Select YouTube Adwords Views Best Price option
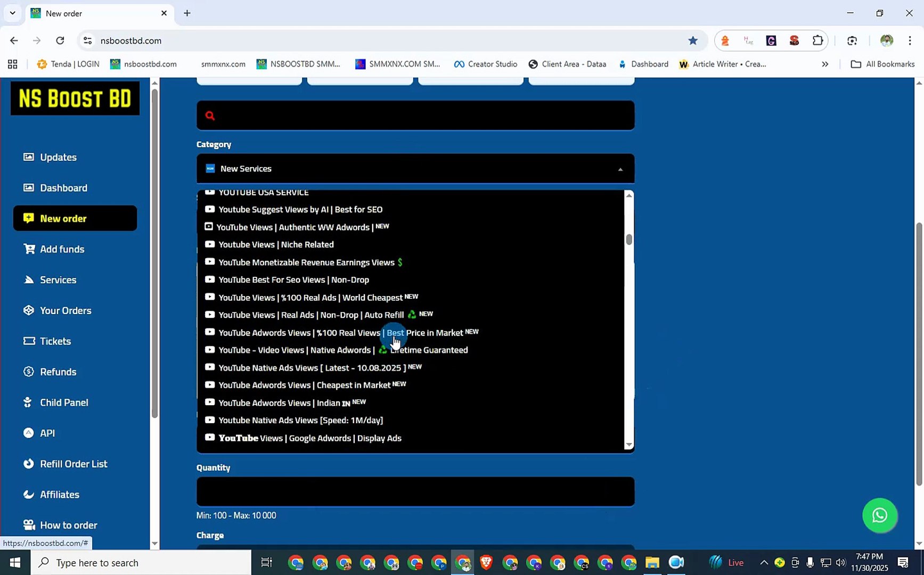This screenshot has height=575, width=924. click(x=410, y=333)
